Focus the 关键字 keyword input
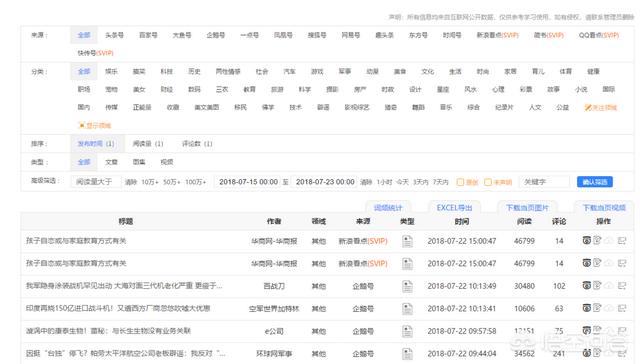Screen dimensions: 640x364 pyautogui.click(x=544, y=182)
